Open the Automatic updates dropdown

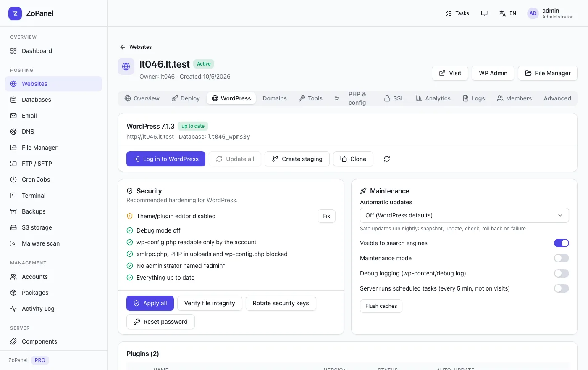[464, 215]
